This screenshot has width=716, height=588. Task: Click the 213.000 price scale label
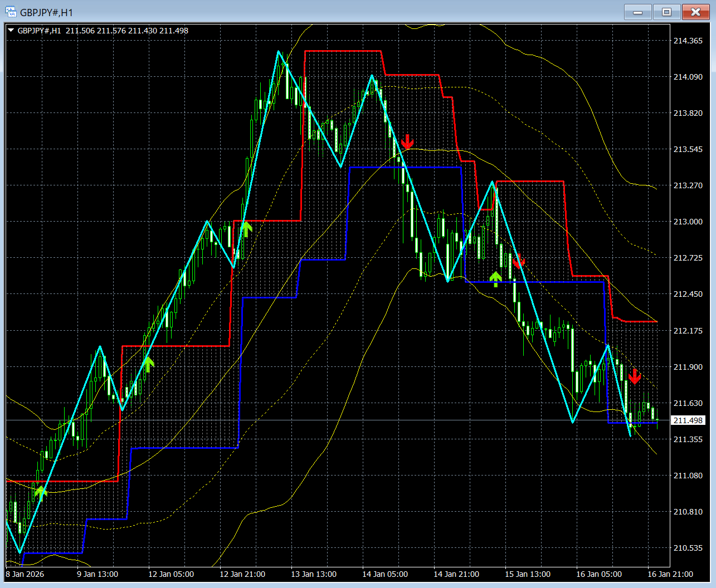pyautogui.click(x=688, y=222)
